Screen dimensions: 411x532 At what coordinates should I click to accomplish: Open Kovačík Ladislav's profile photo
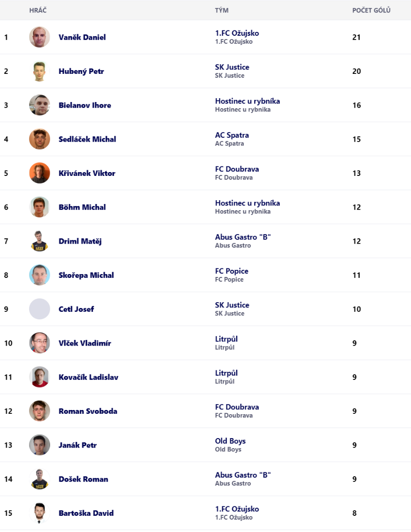[40, 377]
